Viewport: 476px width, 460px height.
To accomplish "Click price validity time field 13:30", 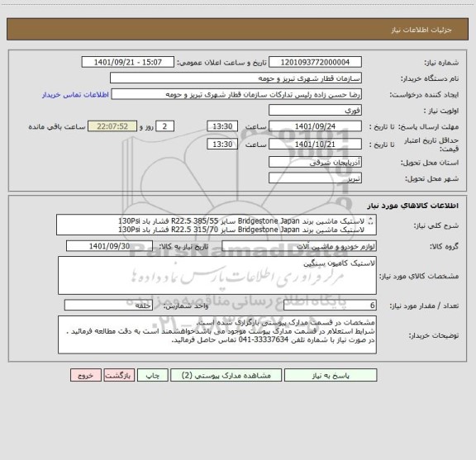I will [222, 145].
